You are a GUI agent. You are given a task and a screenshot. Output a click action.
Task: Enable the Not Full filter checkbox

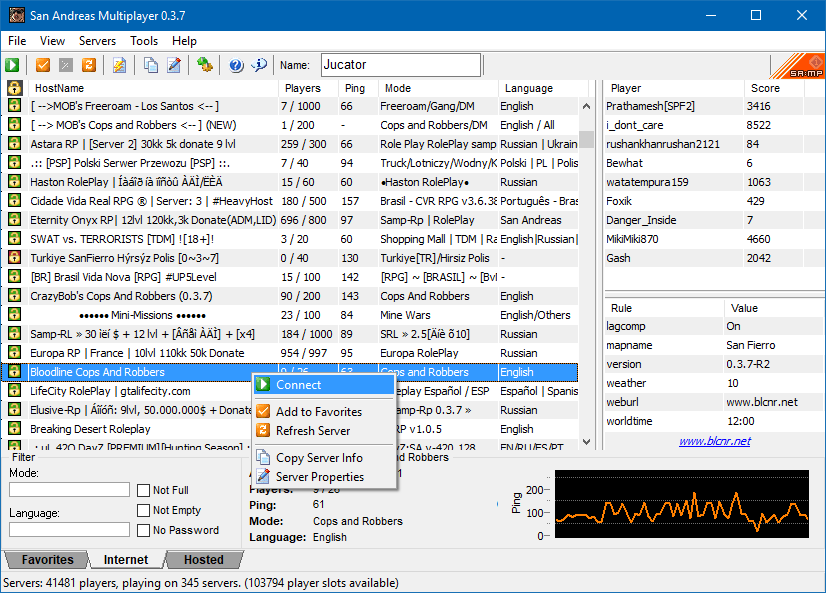(x=143, y=490)
